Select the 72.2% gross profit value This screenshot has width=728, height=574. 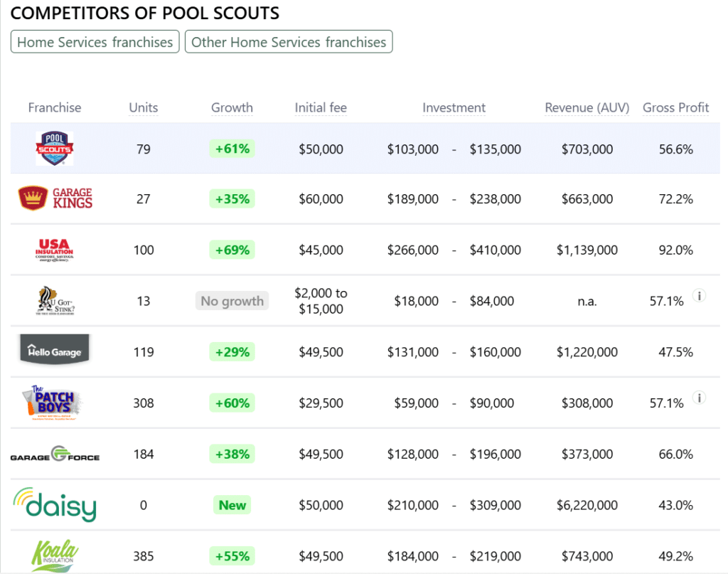pos(676,199)
